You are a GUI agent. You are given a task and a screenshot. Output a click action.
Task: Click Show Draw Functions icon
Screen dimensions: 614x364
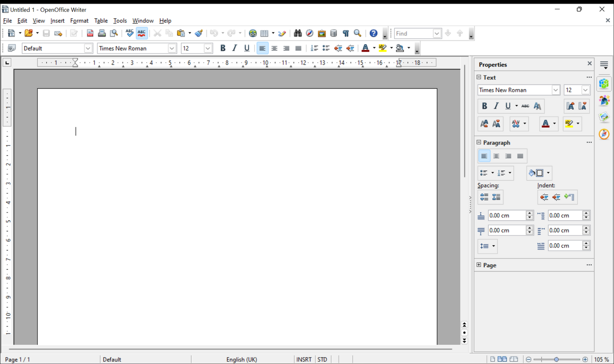pyautogui.click(x=282, y=33)
